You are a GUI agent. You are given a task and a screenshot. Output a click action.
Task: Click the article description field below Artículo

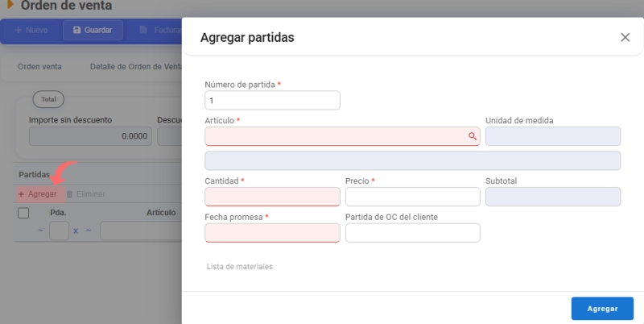point(412,160)
